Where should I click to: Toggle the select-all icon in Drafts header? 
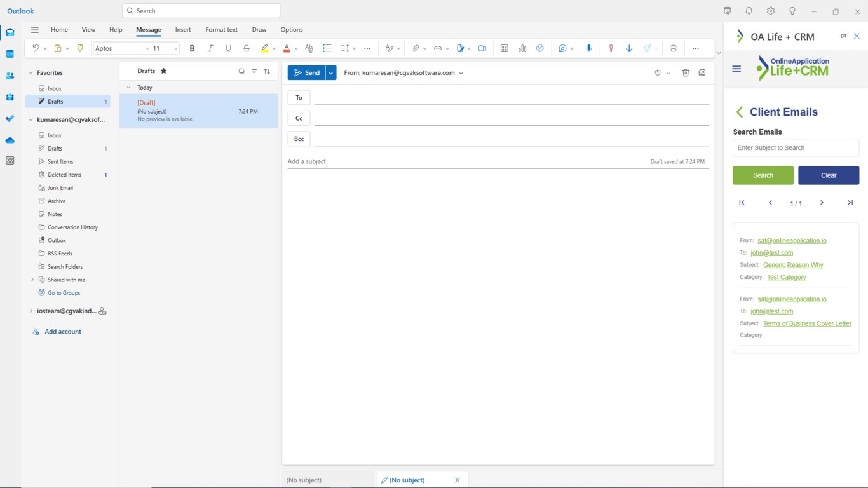tap(241, 71)
